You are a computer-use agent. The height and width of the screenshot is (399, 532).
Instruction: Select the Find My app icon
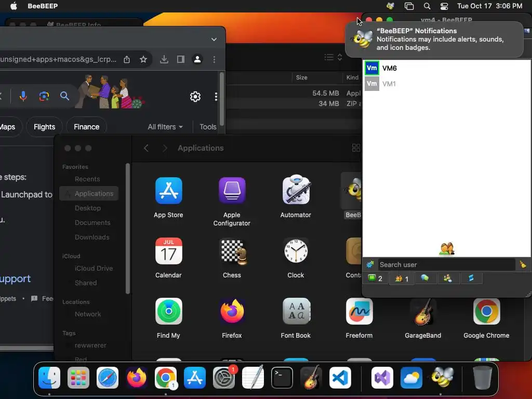click(x=169, y=311)
